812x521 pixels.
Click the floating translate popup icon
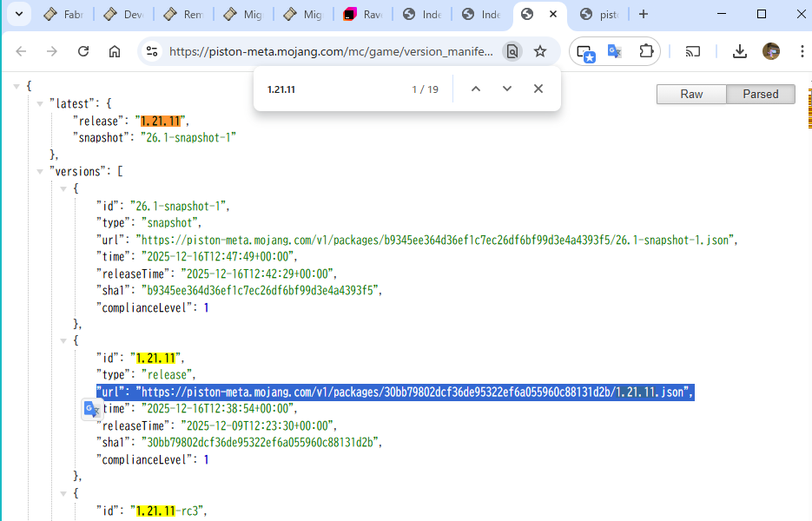coord(91,410)
